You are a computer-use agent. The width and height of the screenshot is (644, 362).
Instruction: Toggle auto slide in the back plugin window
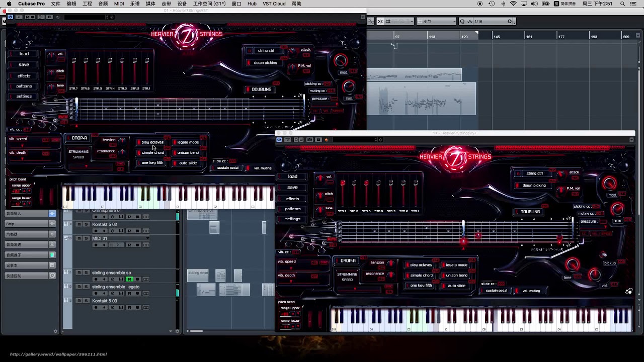click(188, 163)
